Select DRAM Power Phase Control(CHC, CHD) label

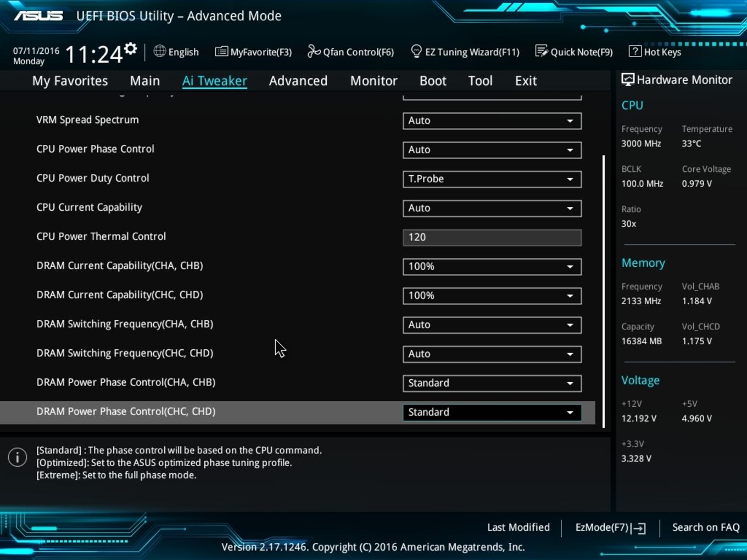(126, 411)
